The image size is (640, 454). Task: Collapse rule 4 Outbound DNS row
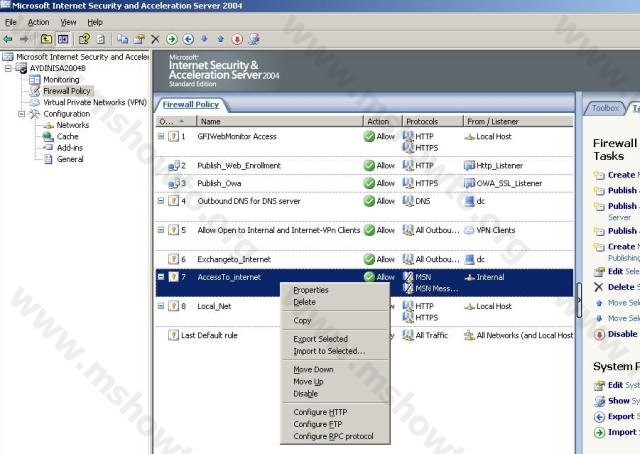pos(161,200)
